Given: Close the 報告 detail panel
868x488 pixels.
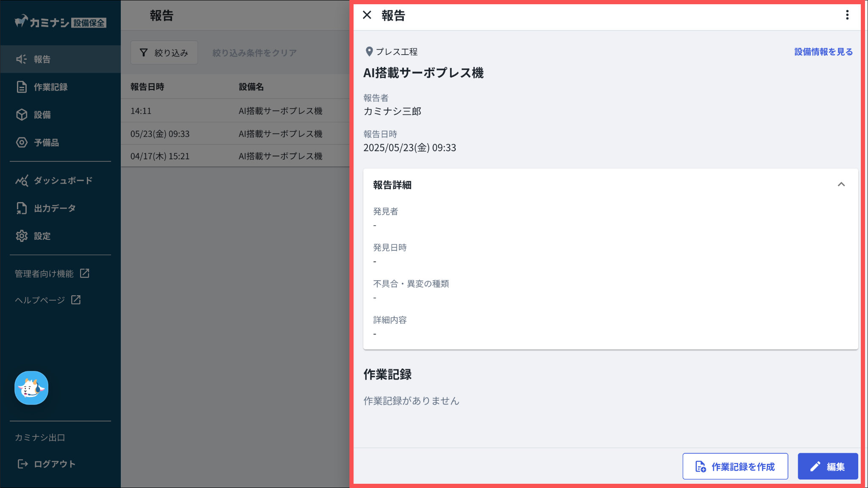Looking at the screenshot, I should pyautogui.click(x=367, y=15).
